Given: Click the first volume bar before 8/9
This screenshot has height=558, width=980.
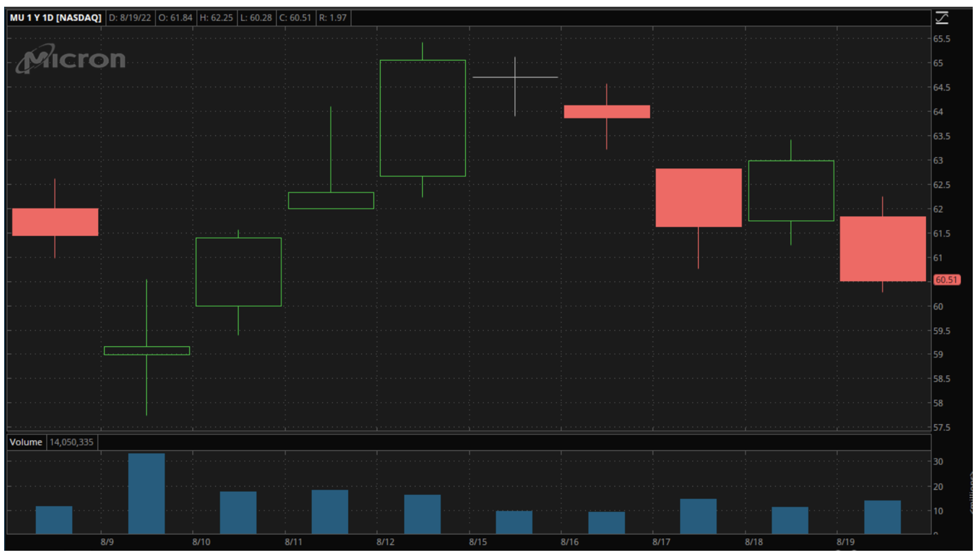Looking at the screenshot, I should tap(54, 520).
